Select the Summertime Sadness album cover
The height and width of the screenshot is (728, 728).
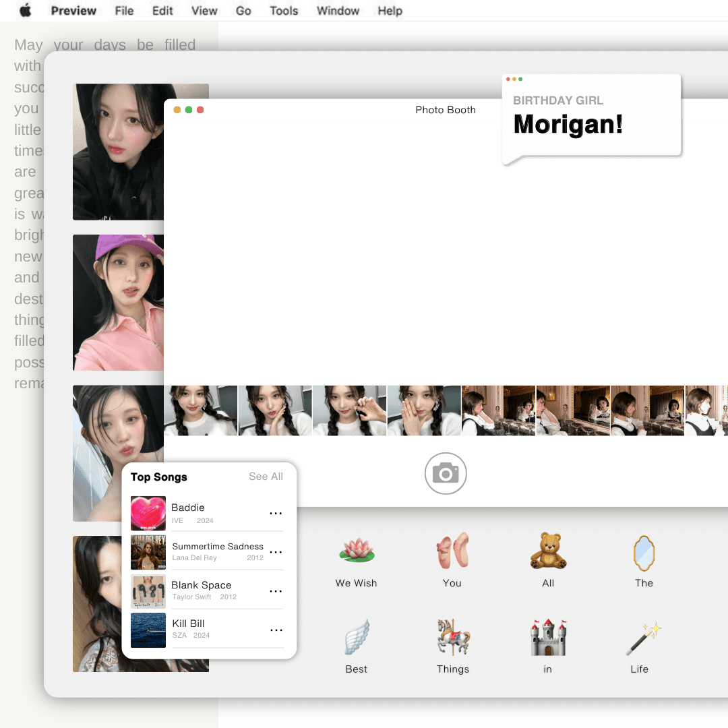[x=148, y=552]
